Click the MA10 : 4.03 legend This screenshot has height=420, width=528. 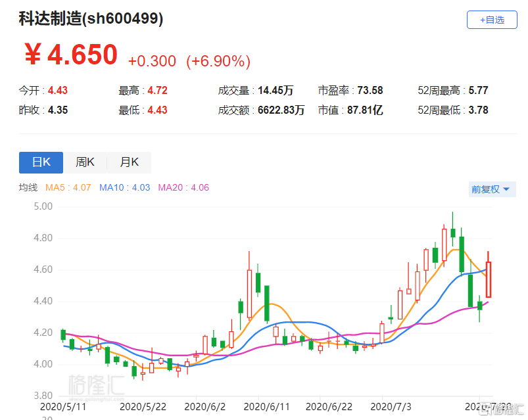coord(124,187)
